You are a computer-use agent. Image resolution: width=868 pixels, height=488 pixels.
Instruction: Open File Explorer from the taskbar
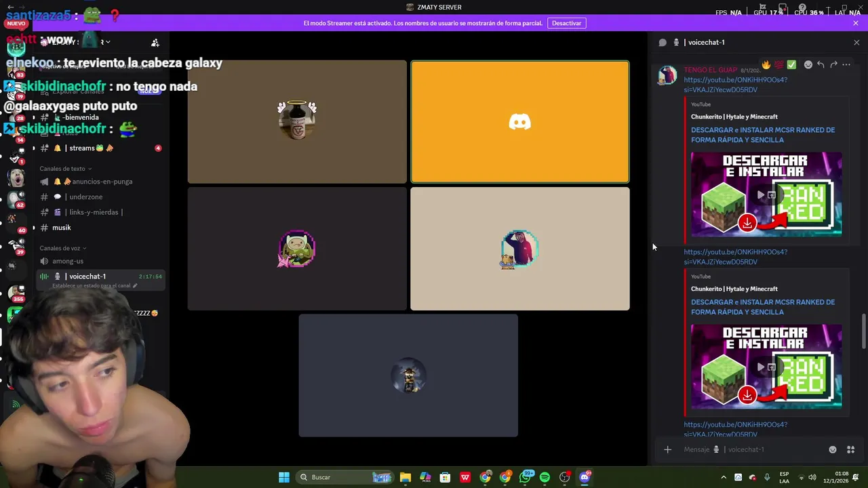[406, 477]
